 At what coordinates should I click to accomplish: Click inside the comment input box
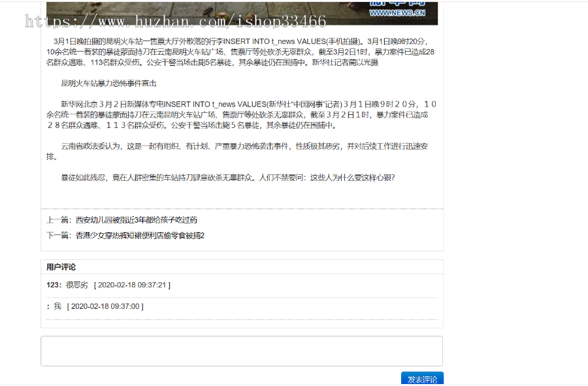242,350
